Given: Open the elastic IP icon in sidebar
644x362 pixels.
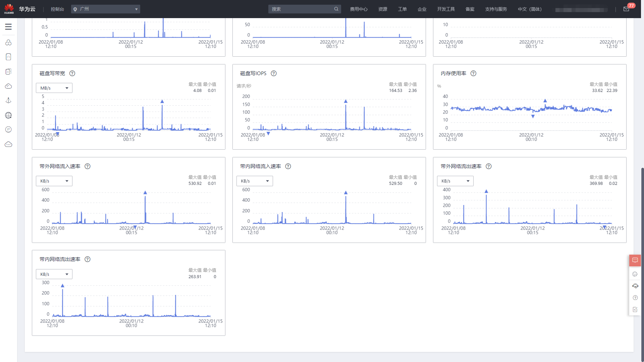Looking at the screenshot, I should pyautogui.click(x=8, y=130).
